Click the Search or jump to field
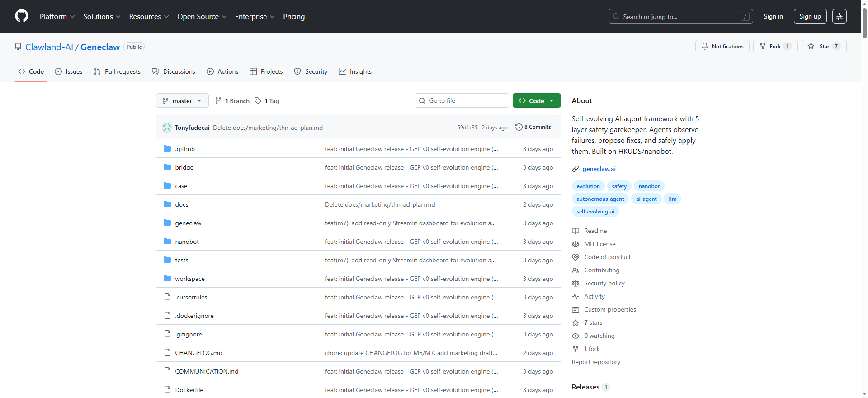The image size is (868, 398). point(681,16)
